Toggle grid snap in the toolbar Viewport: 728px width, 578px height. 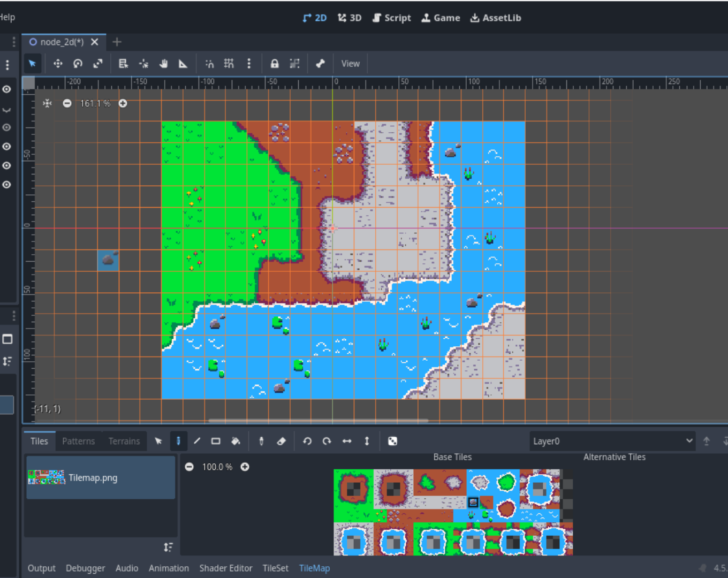[x=229, y=64]
